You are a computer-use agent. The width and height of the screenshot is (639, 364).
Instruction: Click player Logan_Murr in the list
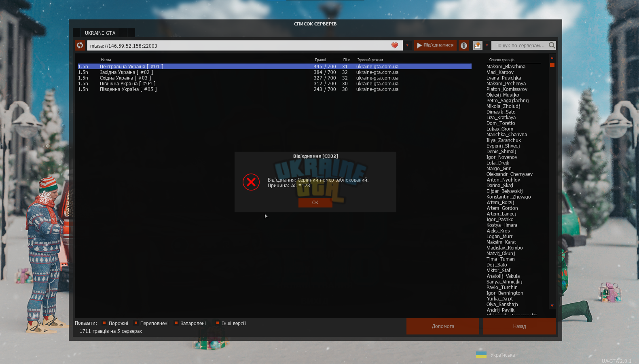[x=499, y=236]
